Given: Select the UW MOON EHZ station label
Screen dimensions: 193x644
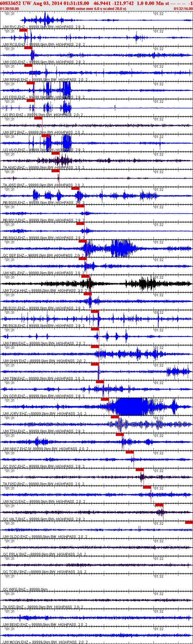Looking at the screenshot, I should [45, 642].
